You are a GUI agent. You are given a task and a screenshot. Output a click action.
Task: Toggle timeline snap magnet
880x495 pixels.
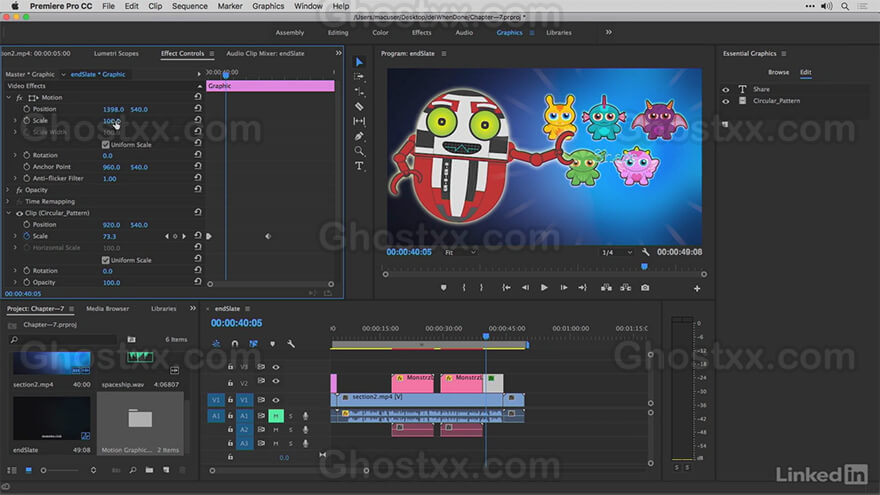(235, 343)
